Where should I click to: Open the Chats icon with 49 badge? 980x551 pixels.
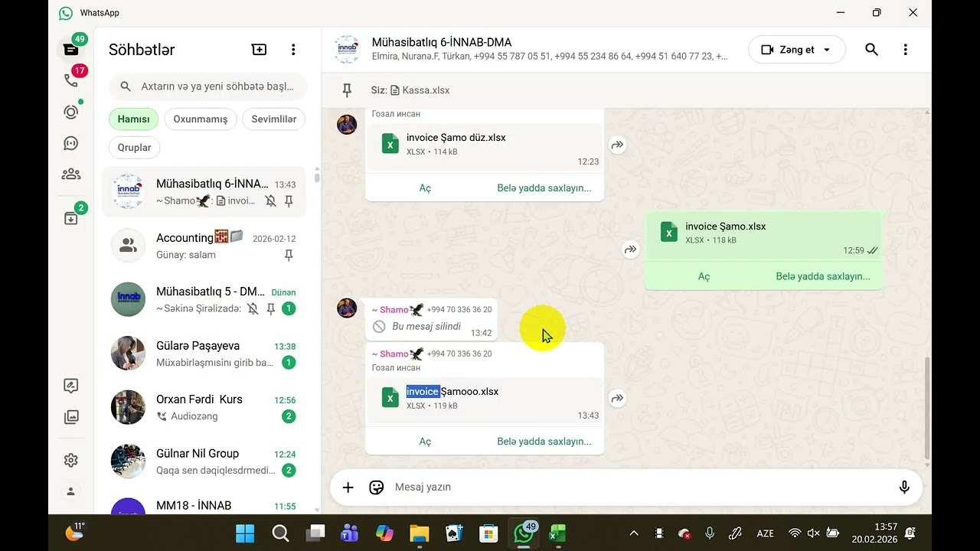pyautogui.click(x=71, y=50)
